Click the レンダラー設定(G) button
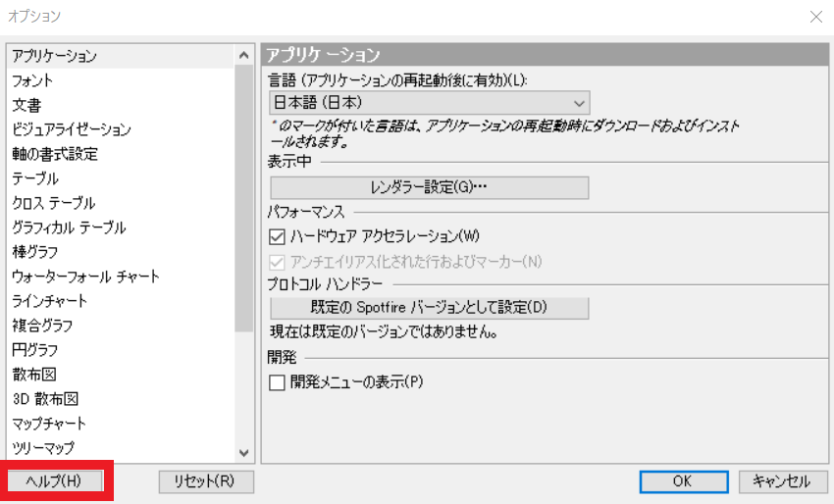The height and width of the screenshot is (504, 834). tap(430, 187)
